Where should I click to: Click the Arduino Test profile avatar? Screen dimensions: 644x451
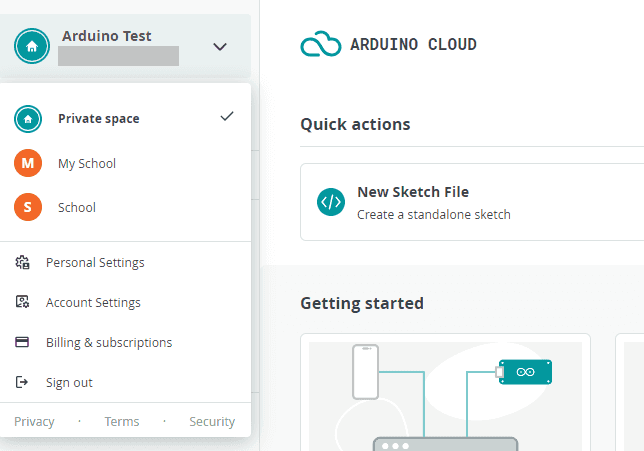pyautogui.click(x=32, y=46)
